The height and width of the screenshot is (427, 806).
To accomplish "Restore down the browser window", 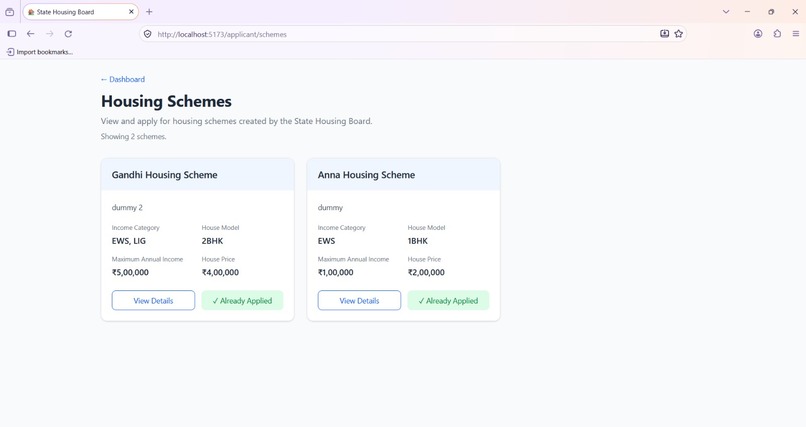I will click(771, 12).
